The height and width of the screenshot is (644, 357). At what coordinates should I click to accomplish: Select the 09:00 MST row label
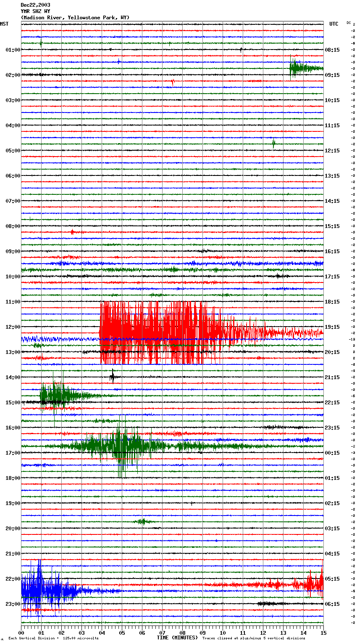(x=13, y=251)
